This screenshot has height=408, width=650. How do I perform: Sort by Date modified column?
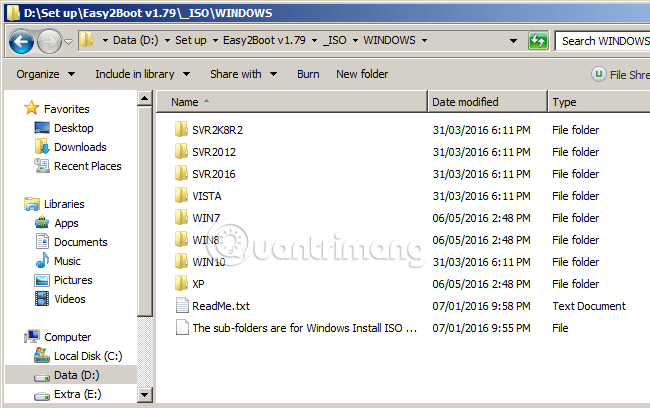[x=488, y=102]
